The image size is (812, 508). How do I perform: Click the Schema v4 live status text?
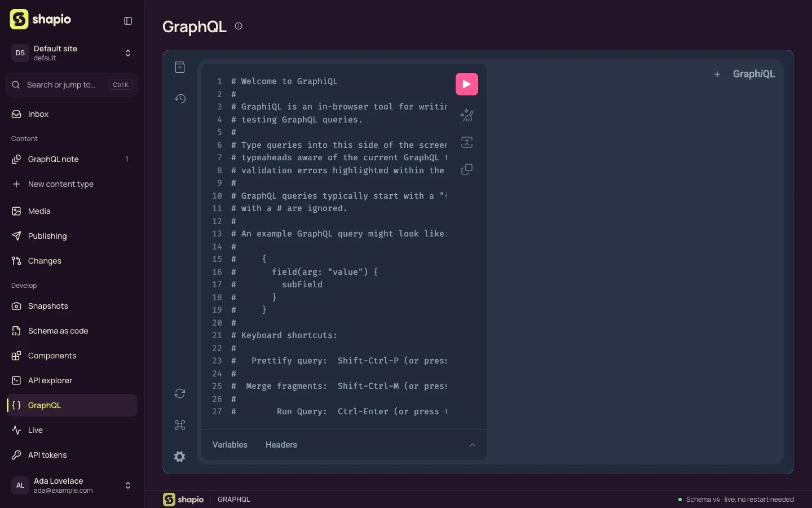coord(740,500)
